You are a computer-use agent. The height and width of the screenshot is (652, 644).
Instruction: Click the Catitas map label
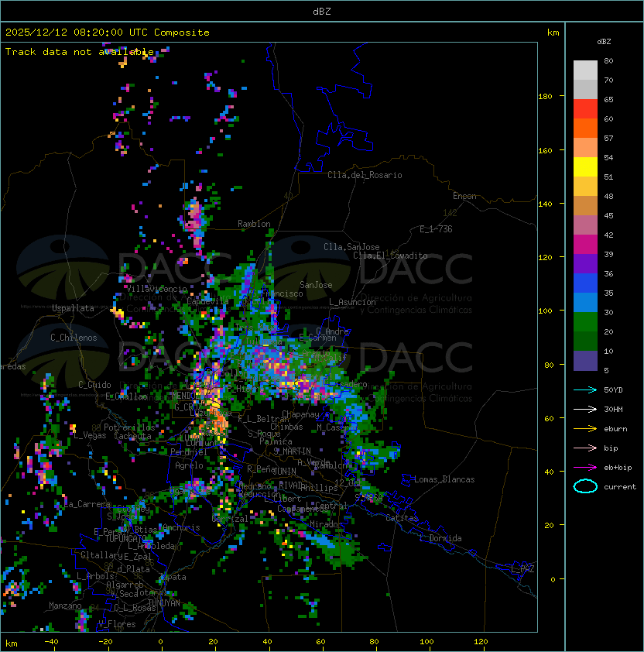402,518
